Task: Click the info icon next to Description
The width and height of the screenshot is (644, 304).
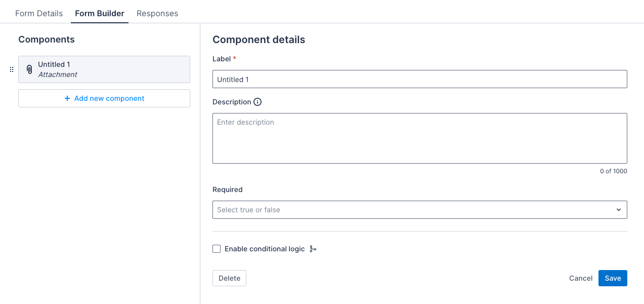Action: tap(258, 102)
